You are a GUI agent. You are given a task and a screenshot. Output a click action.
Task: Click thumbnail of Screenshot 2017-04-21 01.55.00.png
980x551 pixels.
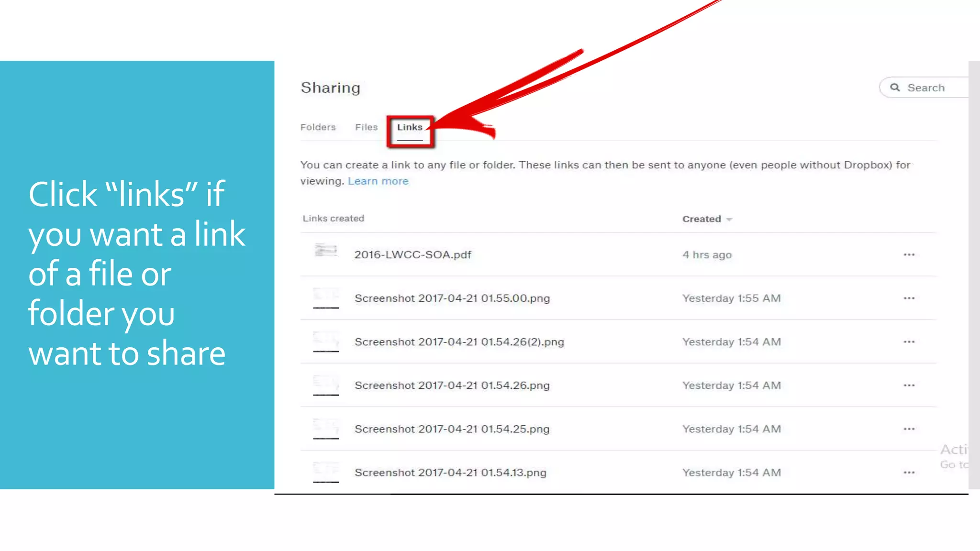click(x=326, y=298)
